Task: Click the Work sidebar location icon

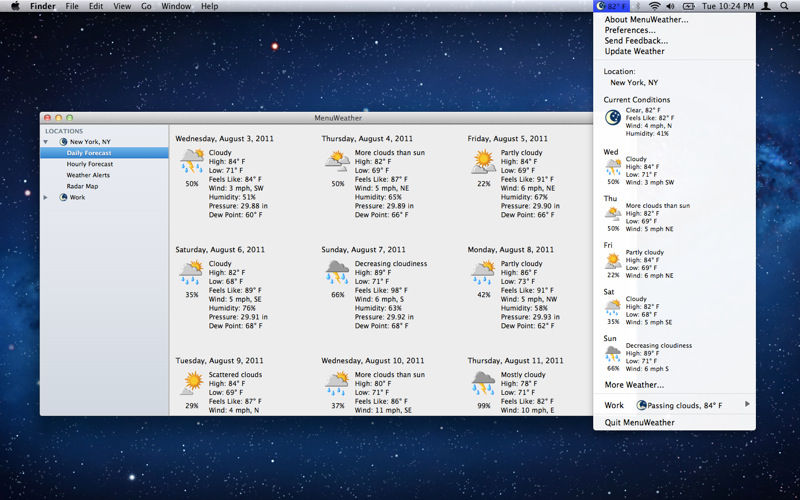Action: click(63, 197)
